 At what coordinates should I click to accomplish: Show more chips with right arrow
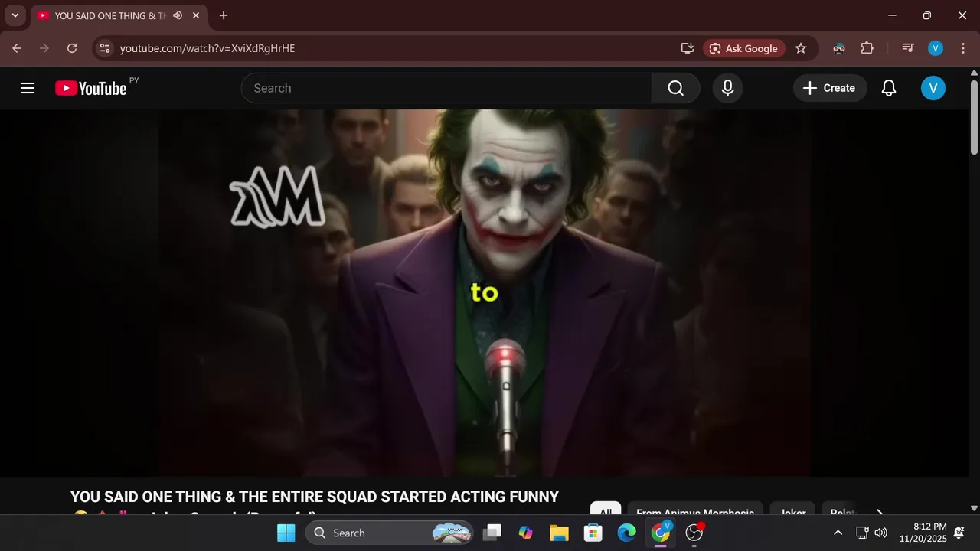(880, 512)
